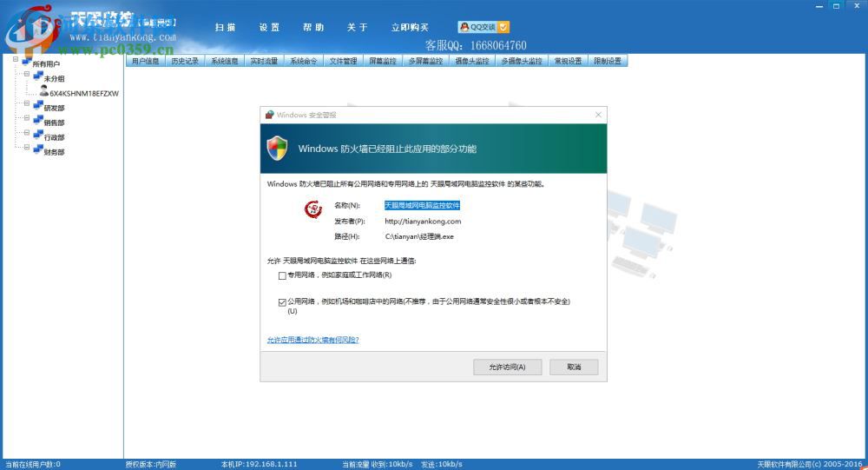Click the 研发部 group icon

pos(38,106)
